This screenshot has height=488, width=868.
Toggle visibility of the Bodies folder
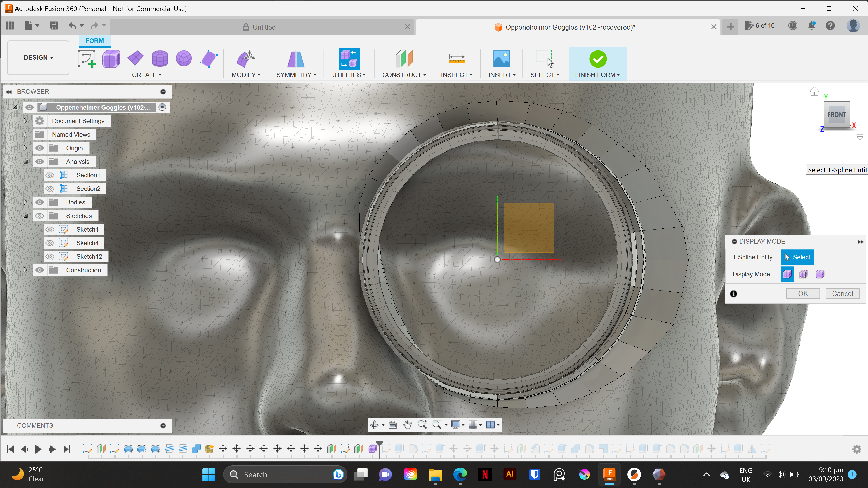(39, 202)
